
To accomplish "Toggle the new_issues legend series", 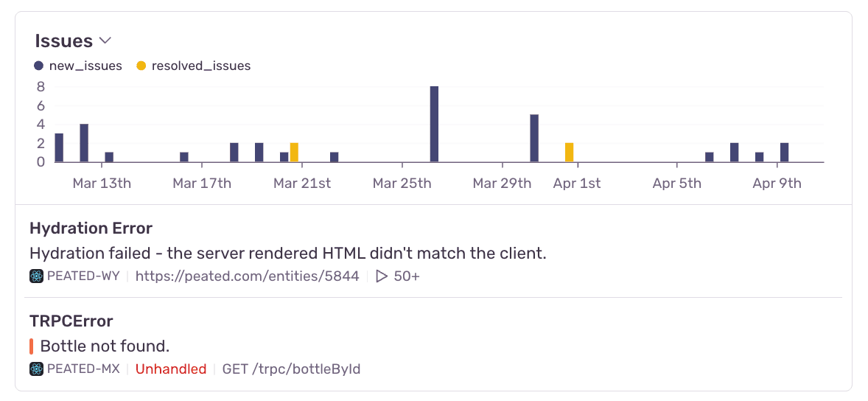I will [x=85, y=66].
